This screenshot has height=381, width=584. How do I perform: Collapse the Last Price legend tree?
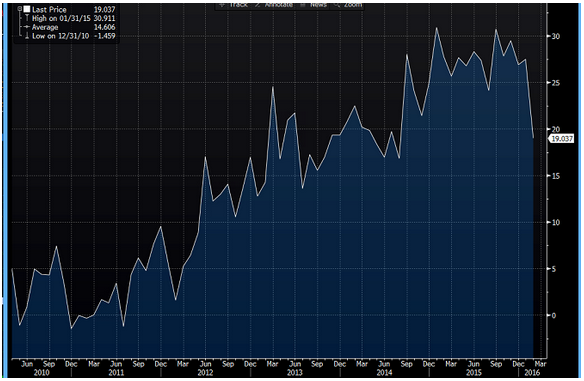20,9
